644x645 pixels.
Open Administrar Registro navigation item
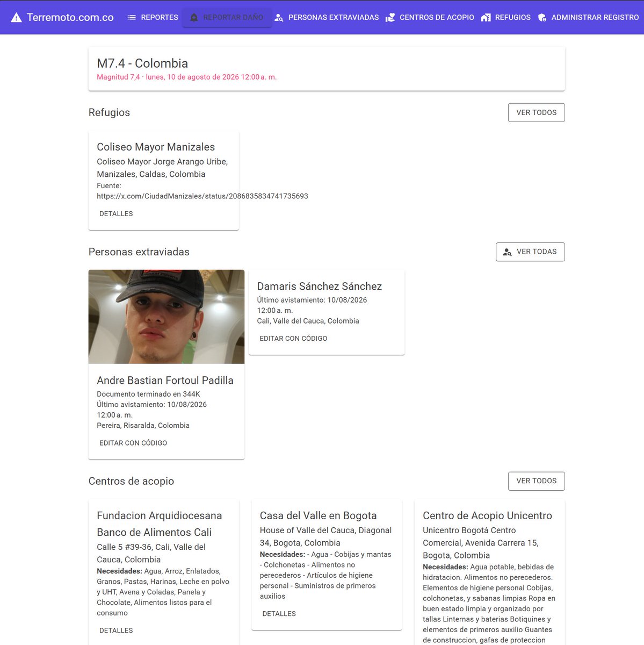pyautogui.click(x=588, y=17)
